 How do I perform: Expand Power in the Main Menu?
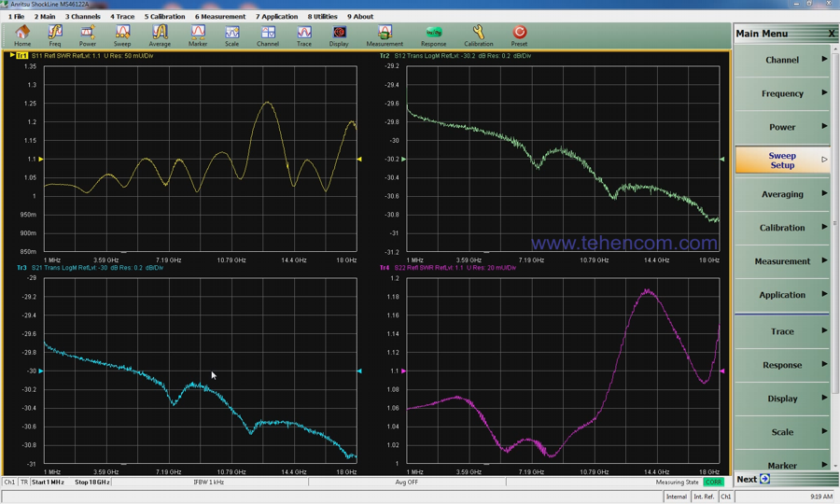click(782, 128)
